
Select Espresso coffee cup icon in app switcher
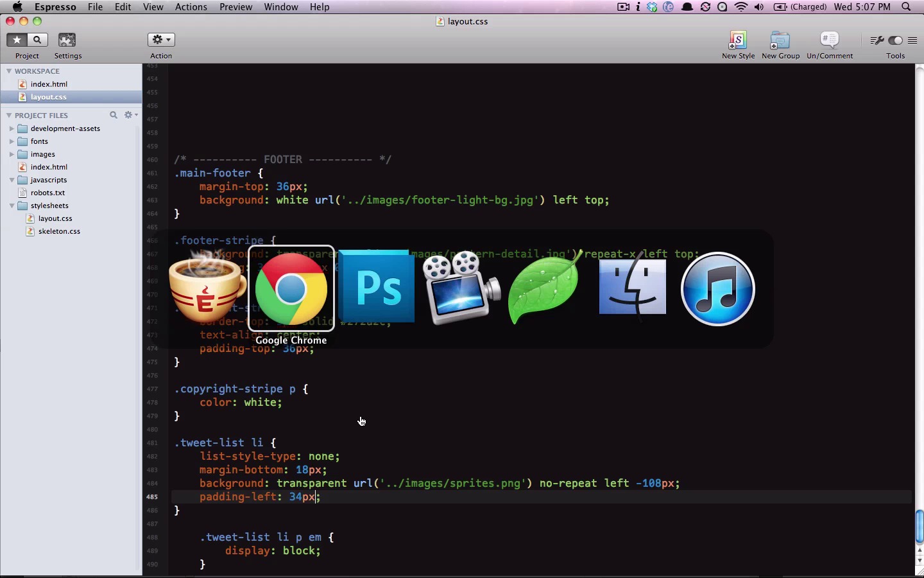pos(207,287)
